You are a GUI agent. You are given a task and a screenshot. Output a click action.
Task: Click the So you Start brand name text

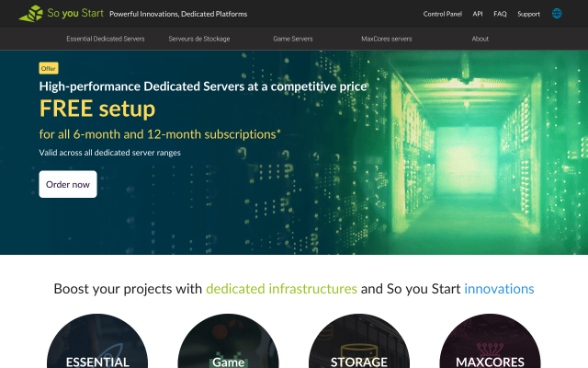[75, 13]
